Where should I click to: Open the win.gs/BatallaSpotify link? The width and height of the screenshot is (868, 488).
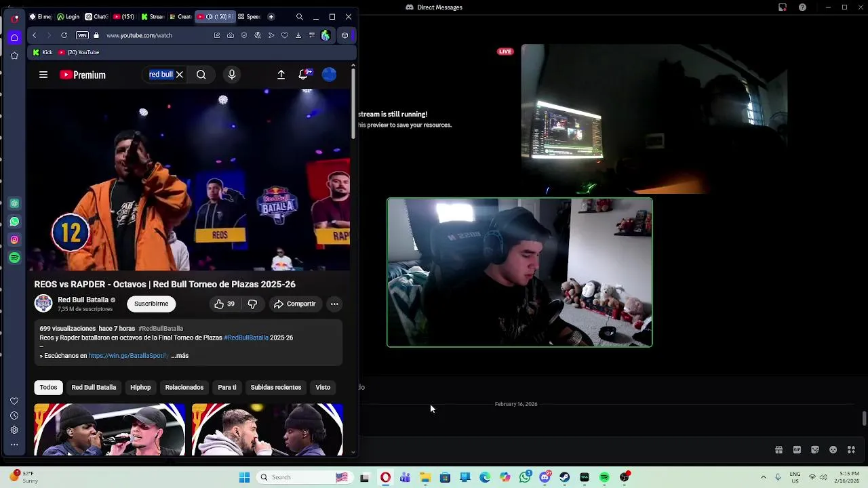click(x=128, y=355)
